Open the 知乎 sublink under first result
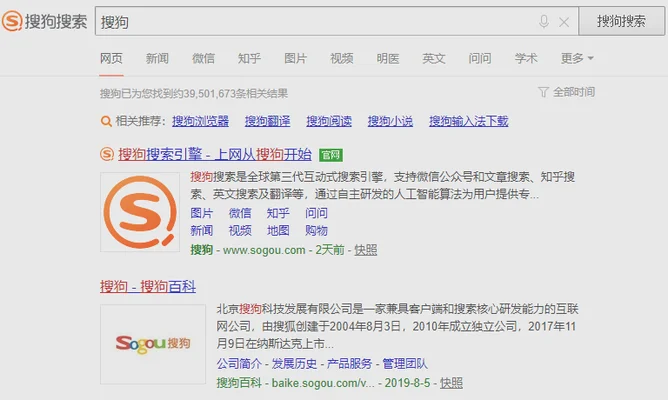The width and height of the screenshot is (668, 400). tap(278, 213)
